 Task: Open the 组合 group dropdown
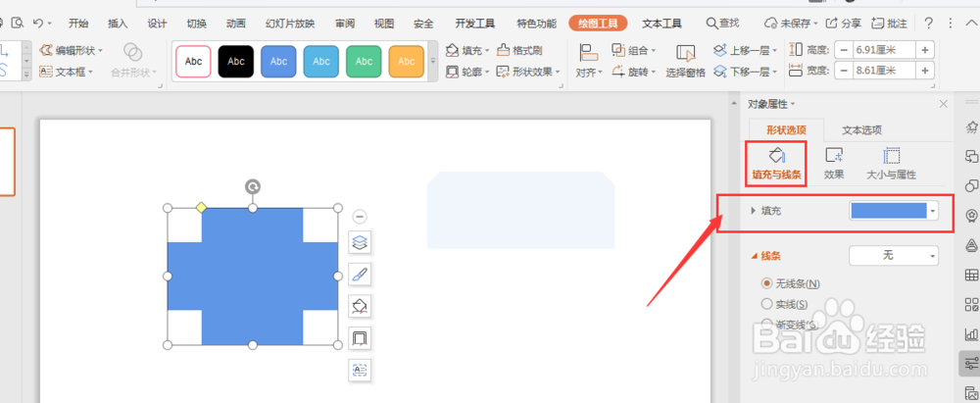click(634, 50)
